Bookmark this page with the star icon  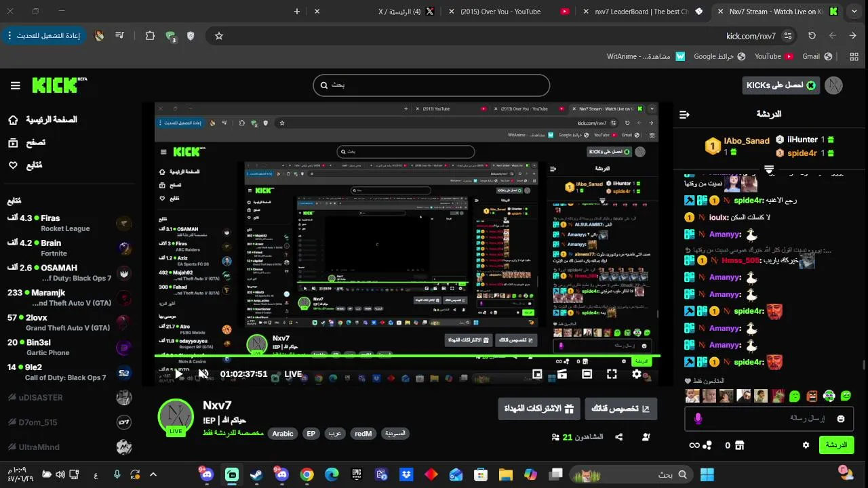click(x=219, y=36)
